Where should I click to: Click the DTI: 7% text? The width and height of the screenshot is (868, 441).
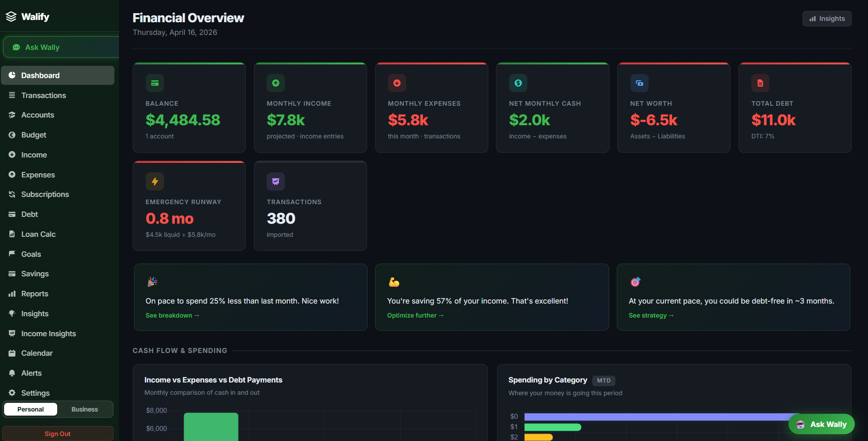tap(763, 136)
